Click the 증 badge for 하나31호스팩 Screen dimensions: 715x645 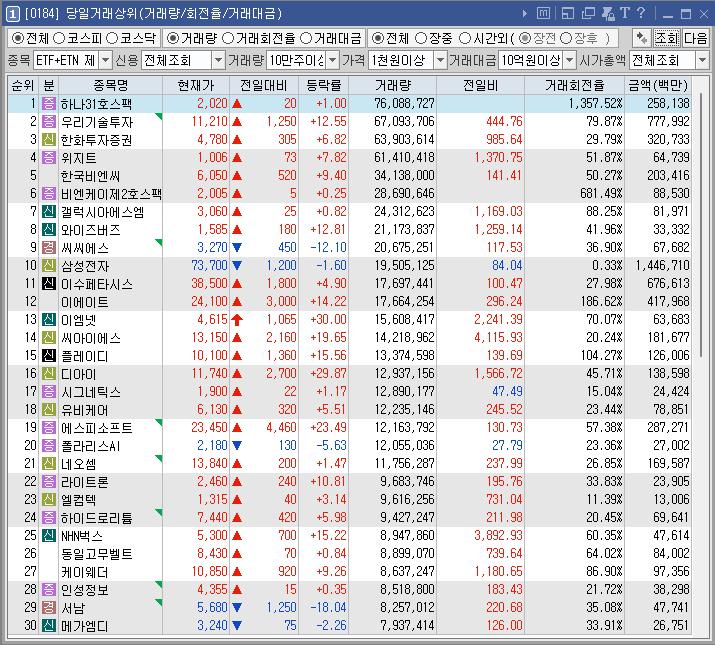pos(49,104)
